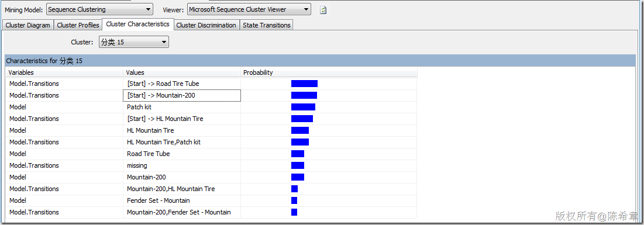Click the probability bar for Patch kit
Image resolution: width=644 pixels, height=225 pixels.
tap(303, 107)
